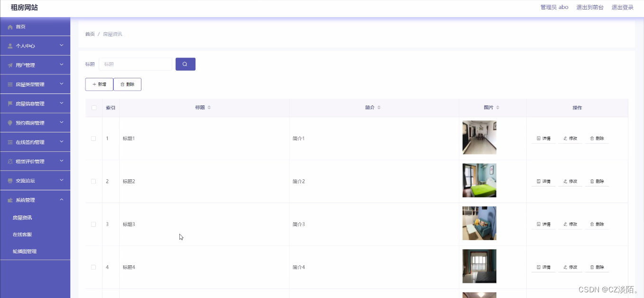Tick the checkbox for row 标题4
This screenshot has height=298, width=644.
[x=93, y=267]
